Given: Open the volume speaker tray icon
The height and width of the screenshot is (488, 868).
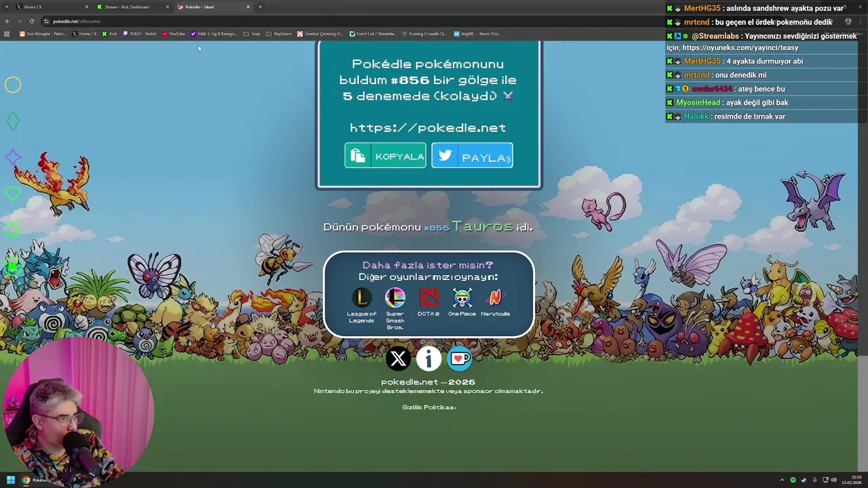Looking at the screenshot, I should click(x=833, y=480).
